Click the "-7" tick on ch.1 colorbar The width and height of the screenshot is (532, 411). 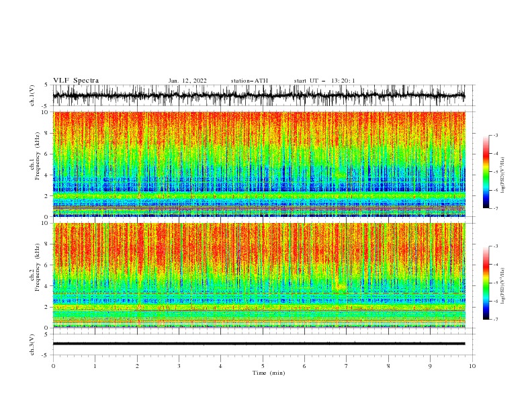(x=496, y=208)
